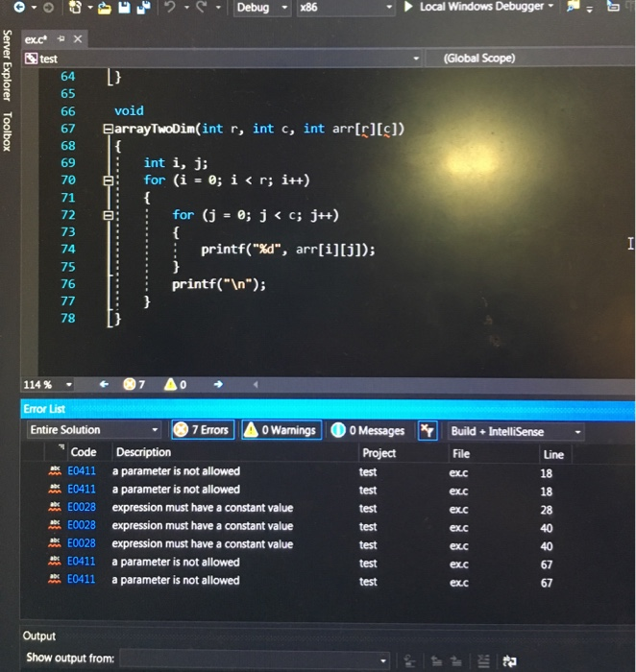Click the Navigate Backward arrow icon
The width and height of the screenshot is (636, 672).
click(20, 8)
